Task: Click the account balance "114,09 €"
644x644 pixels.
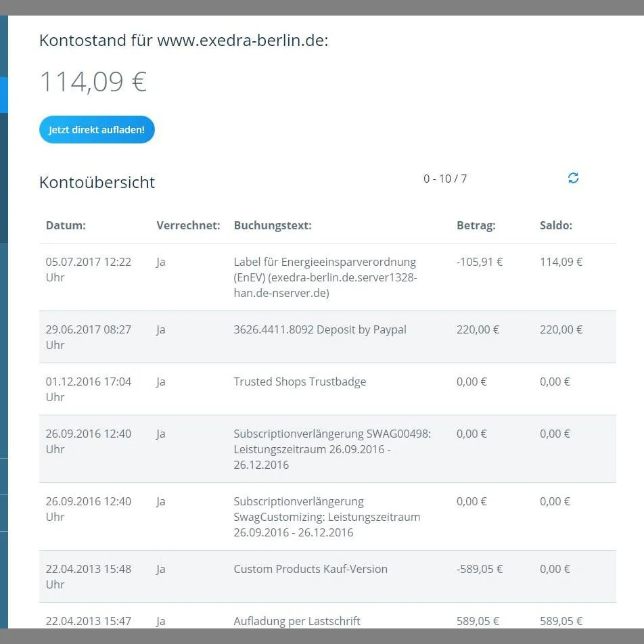Action: coord(93,81)
